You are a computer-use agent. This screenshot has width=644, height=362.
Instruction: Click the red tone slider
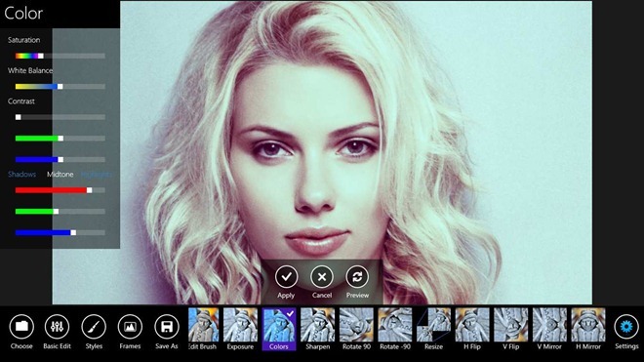coord(60,190)
